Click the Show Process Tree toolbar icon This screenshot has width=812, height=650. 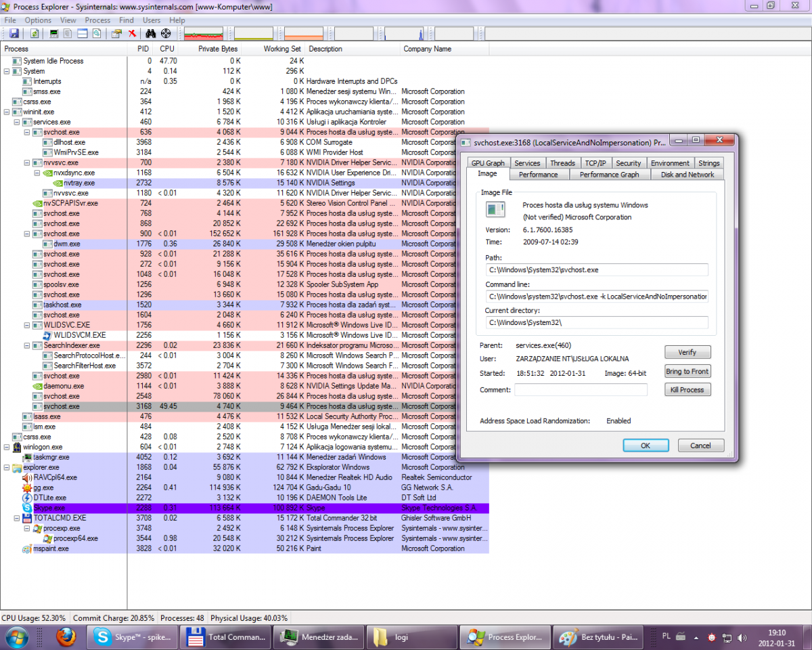[x=69, y=33]
